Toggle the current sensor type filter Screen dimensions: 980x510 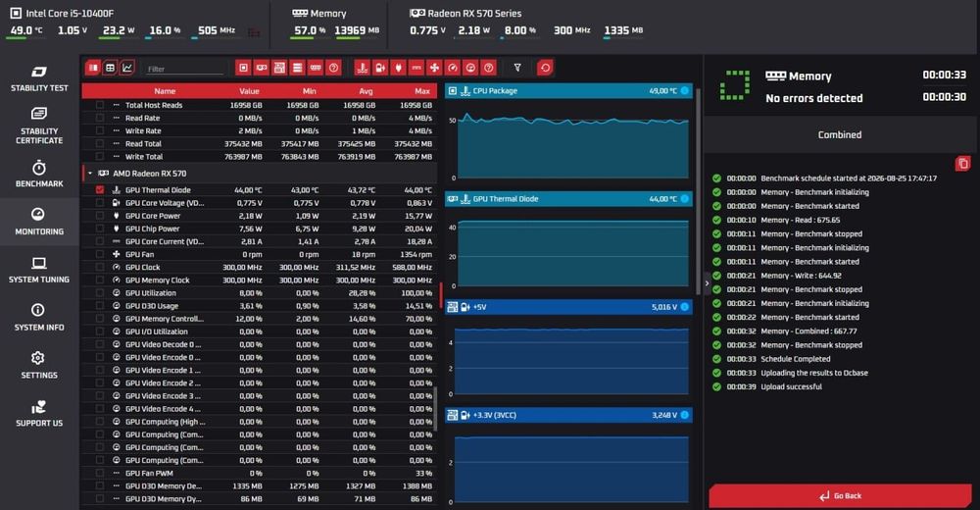tap(416, 68)
